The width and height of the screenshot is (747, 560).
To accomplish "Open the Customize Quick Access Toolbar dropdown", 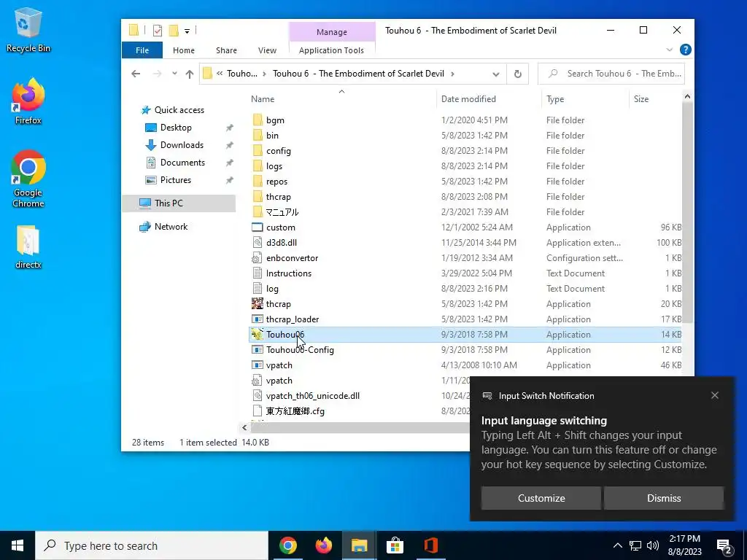I will pos(187,31).
